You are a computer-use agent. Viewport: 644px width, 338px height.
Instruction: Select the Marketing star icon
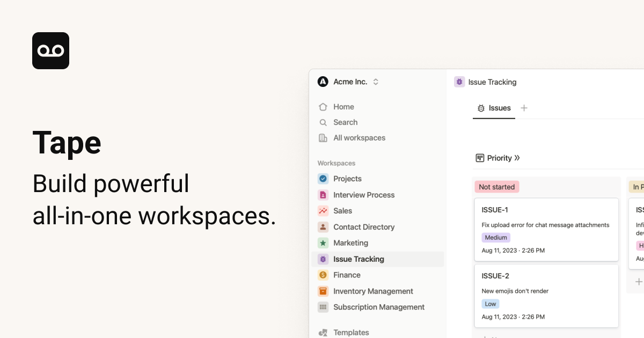click(323, 243)
